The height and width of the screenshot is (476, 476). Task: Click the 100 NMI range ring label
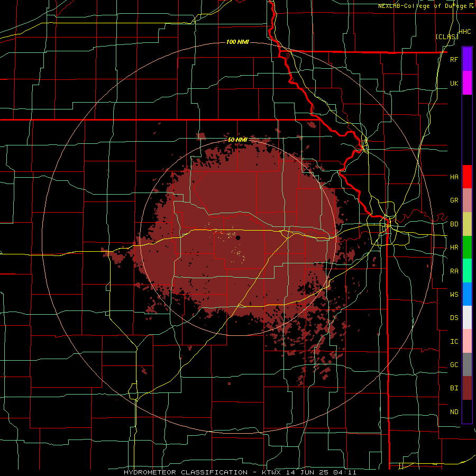click(237, 42)
